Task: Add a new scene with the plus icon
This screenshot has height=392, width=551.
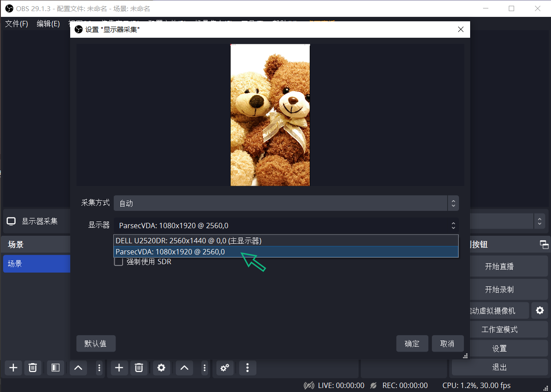Action: 14,368
